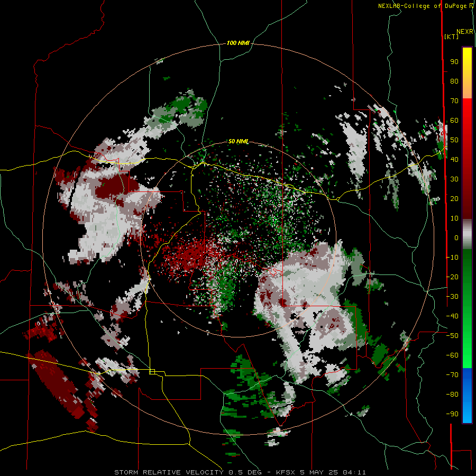
Task: Click the "NEXR" text at top right
Action: pos(465,32)
